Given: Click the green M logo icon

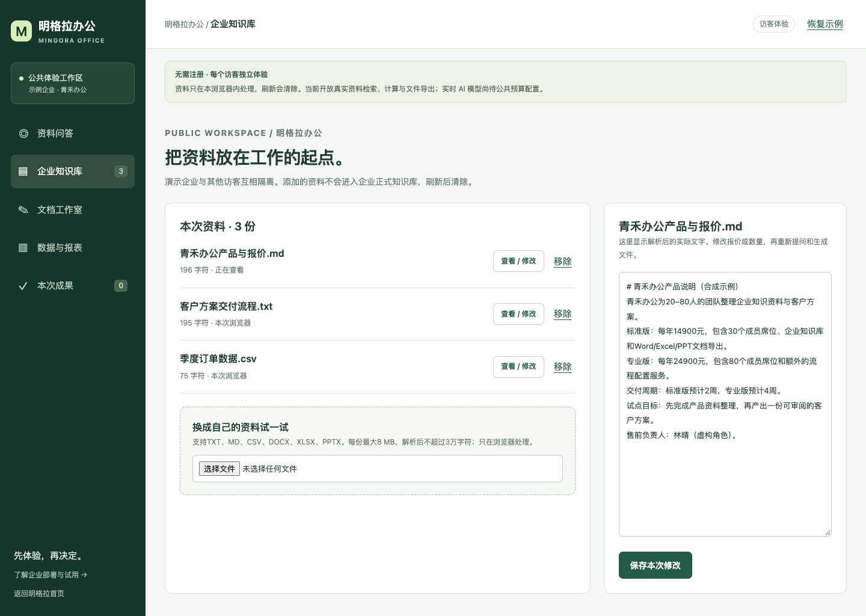Looking at the screenshot, I should (22, 31).
